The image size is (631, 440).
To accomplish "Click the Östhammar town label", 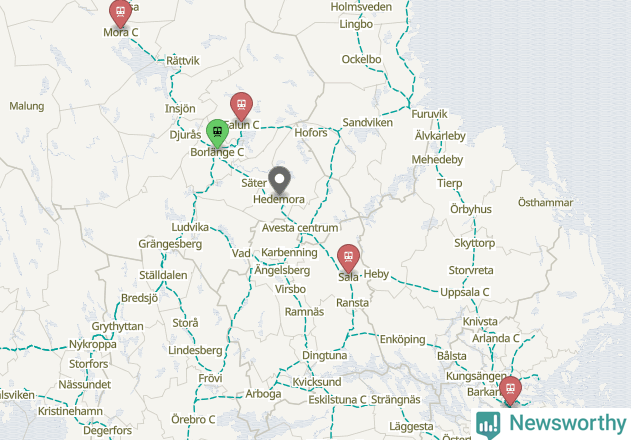I will tap(545, 202).
